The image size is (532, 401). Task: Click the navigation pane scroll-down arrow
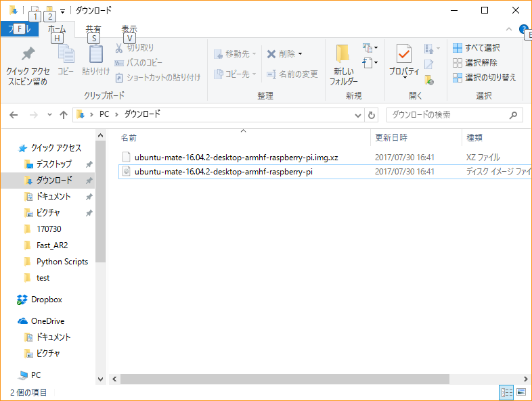click(100, 379)
